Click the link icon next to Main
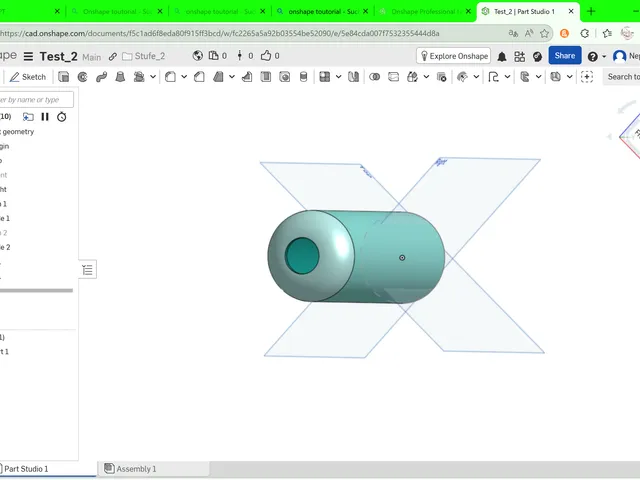This screenshot has height=480, width=640. click(113, 57)
